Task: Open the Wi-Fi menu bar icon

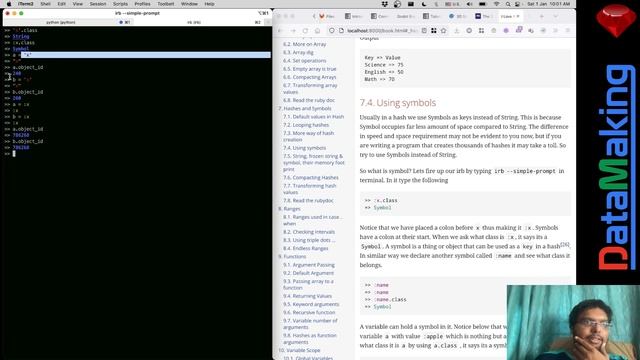Action: [x=497, y=4]
